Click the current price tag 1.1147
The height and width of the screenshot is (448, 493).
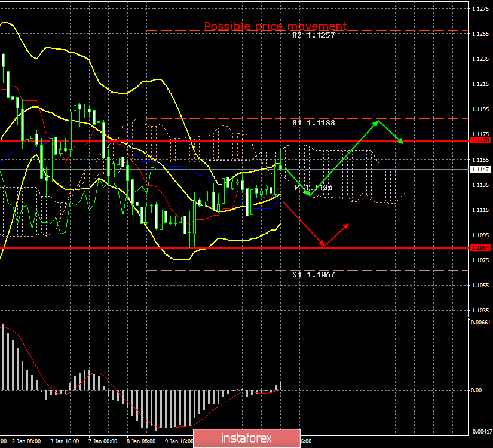tap(480, 170)
